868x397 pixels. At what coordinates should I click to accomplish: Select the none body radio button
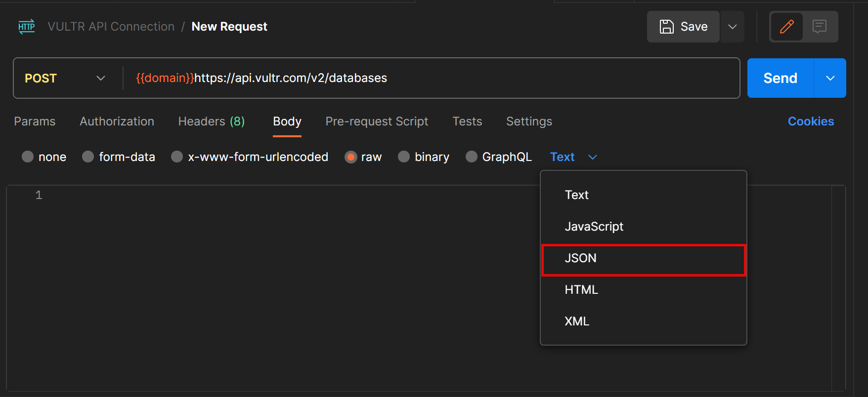[x=28, y=157]
